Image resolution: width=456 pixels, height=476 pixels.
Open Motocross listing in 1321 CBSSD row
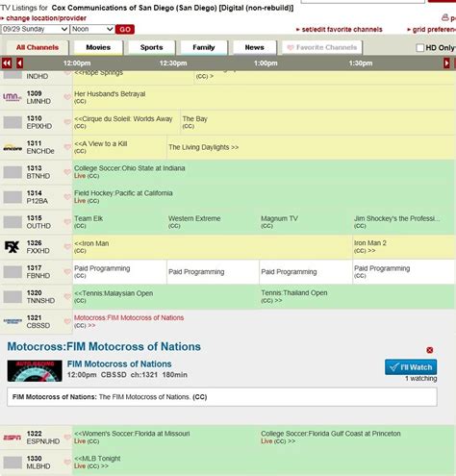[x=129, y=317]
